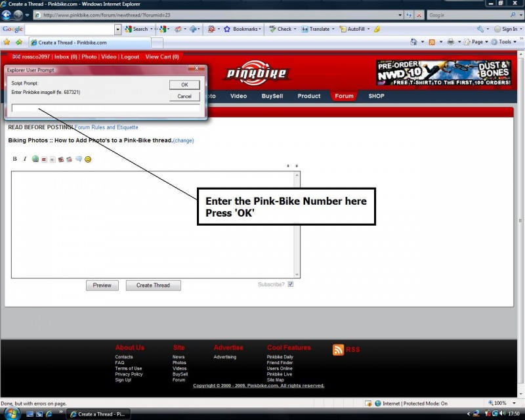Expand the Check spelling dropdown
The image size is (525, 420).
[x=295, y=29]
